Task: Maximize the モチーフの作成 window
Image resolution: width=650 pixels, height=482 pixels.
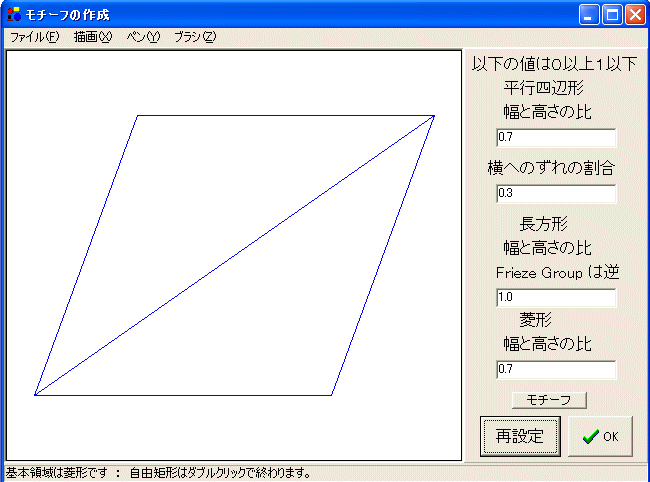Action: 612,15
